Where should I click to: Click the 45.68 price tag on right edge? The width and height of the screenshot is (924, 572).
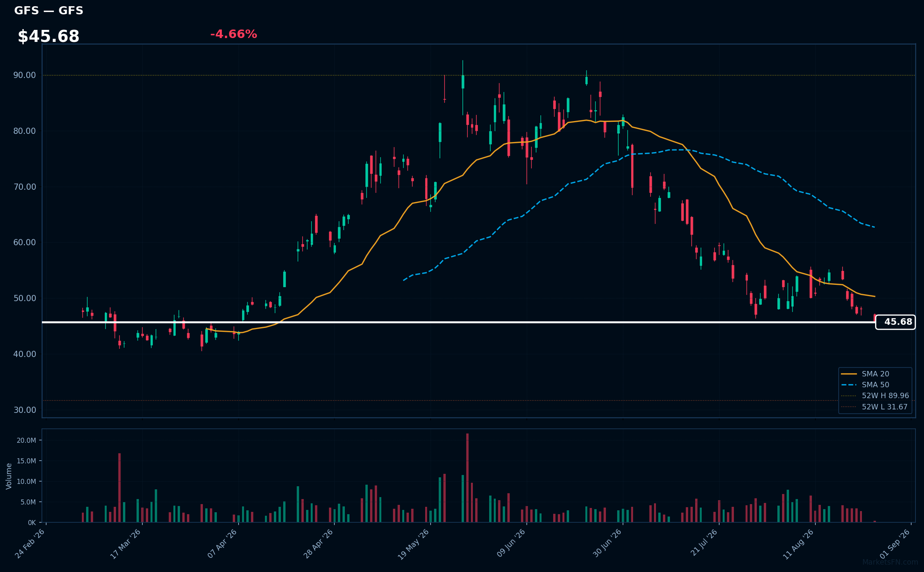click(895, 322)
